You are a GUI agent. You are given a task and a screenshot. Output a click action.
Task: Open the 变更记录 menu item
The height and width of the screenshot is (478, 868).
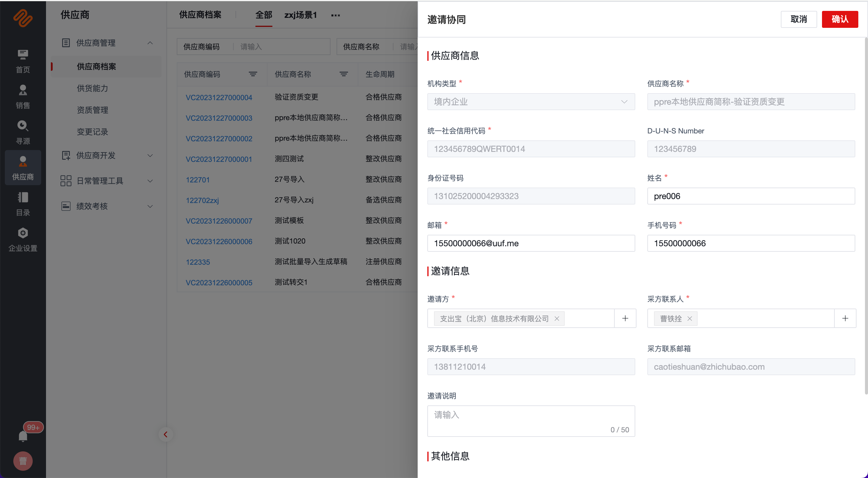(x=92, y=132)
